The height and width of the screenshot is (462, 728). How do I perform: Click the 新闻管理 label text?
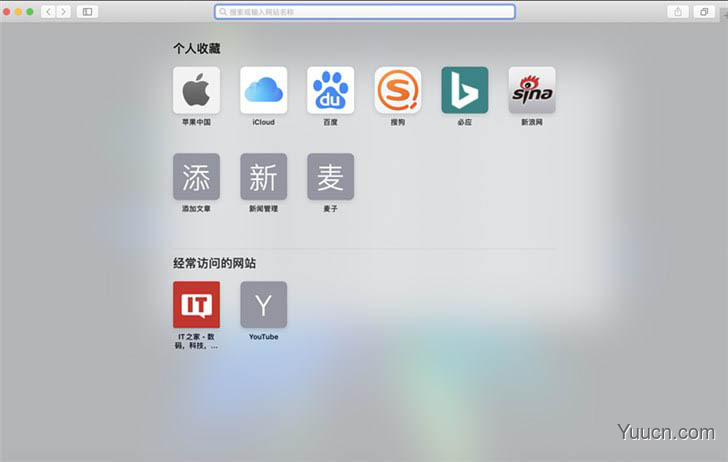pyautogui.click(x=263, y=208)
